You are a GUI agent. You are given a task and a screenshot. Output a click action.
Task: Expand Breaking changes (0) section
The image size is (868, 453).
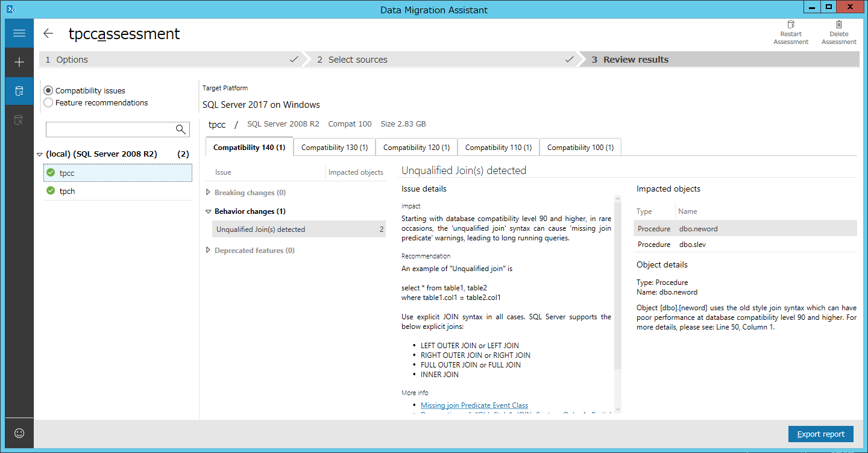click(x=209, y=193)
